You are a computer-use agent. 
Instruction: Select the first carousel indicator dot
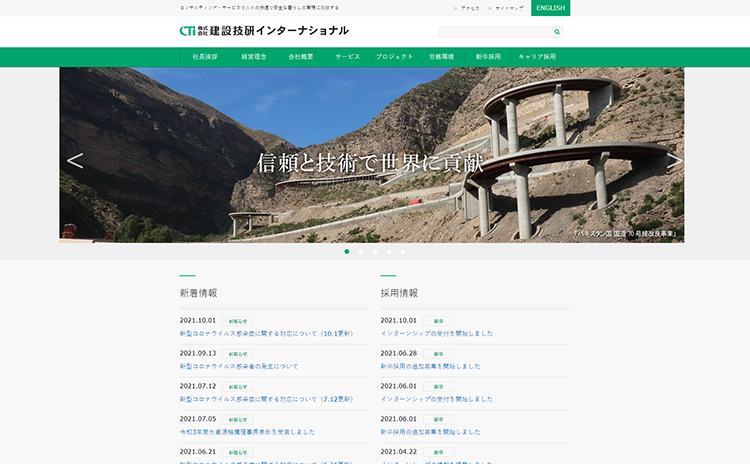pyautogui.click(x=347, y=252)
